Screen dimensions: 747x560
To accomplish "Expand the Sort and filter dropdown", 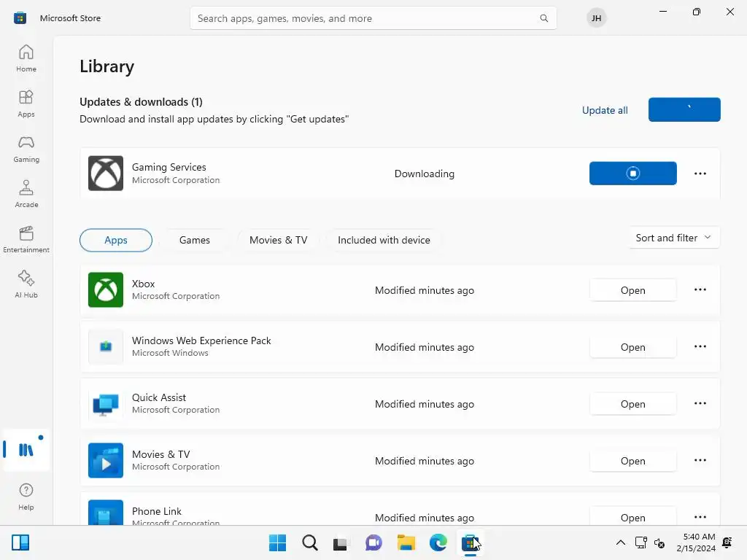I will 673,238.
